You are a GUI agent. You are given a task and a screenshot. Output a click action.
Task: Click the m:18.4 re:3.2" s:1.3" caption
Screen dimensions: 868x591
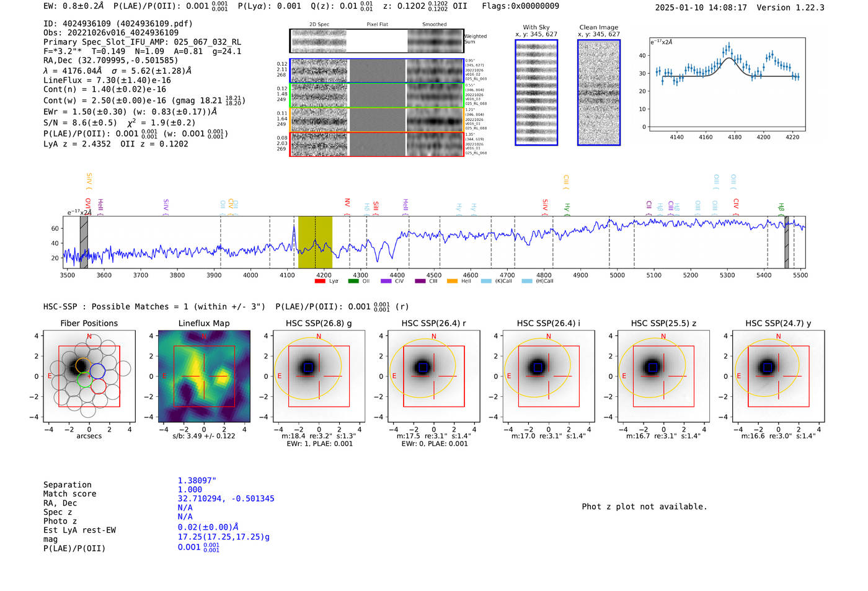pyautogui.click(x=319, y=436)
